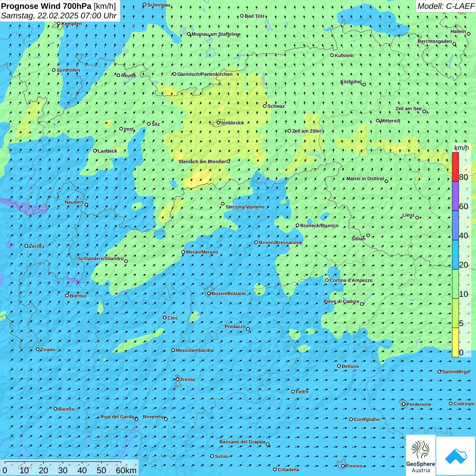
Task: Click the 'Zell am See' city label
Action: click(x=408, y=109)
